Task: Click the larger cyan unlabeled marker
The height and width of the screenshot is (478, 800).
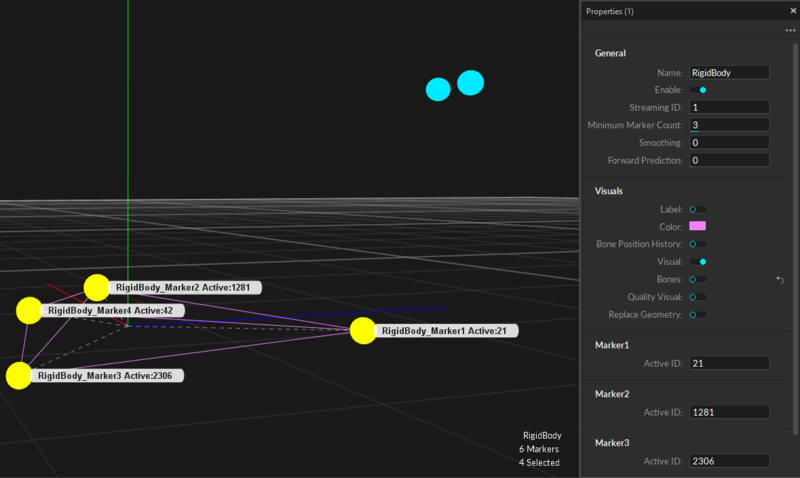Action: point(470,83)
